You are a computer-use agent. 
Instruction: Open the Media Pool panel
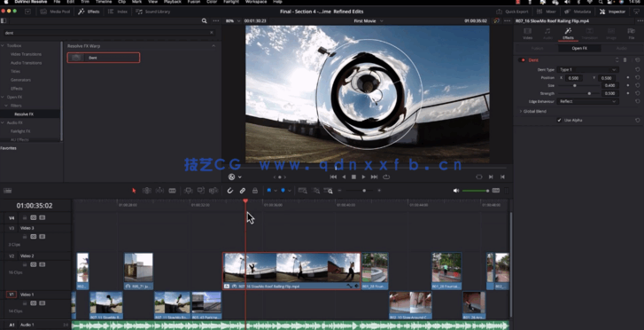[55, 12]
